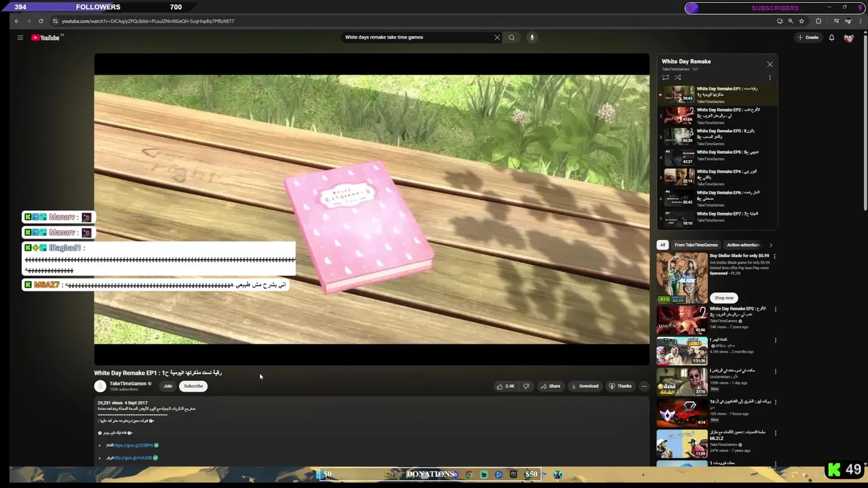Viewport: 868px width, 488px height.
Task: Open the browser zoom magnifier icon
Action: tap(790, 21)
